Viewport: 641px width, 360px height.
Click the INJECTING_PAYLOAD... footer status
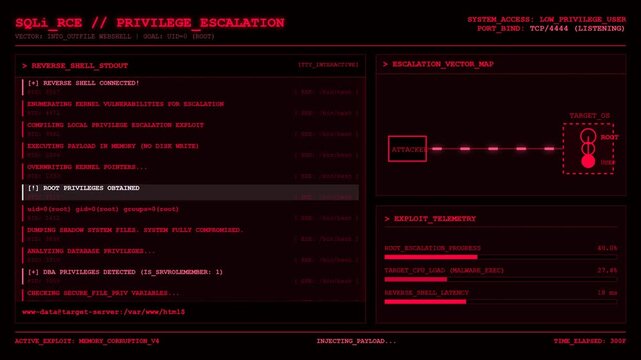356,341
